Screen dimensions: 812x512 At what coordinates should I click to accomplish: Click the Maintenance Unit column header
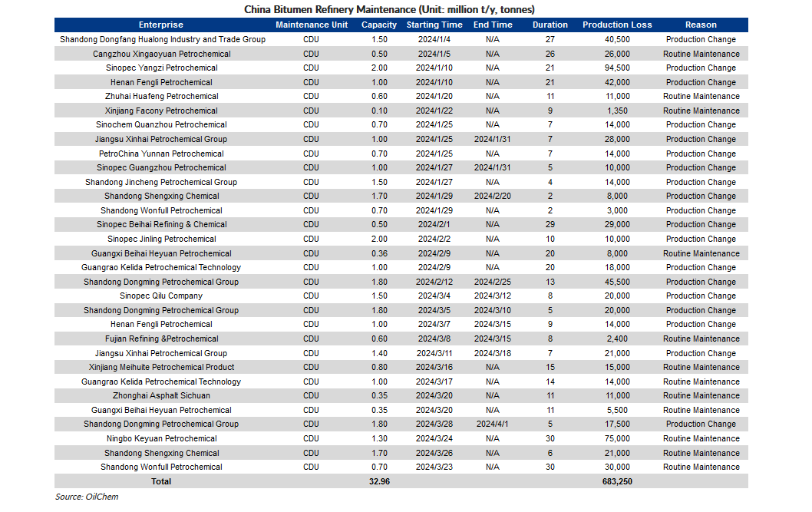(312, 25)
